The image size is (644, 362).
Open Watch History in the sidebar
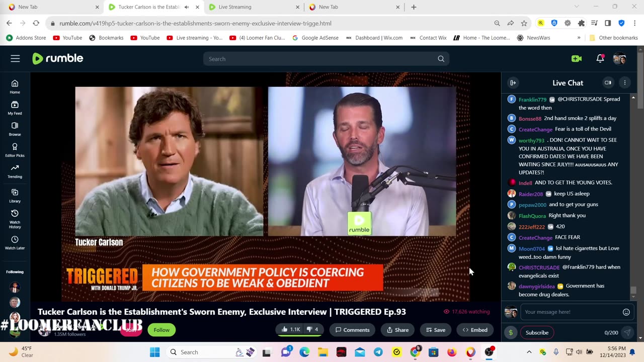[15, 219]
